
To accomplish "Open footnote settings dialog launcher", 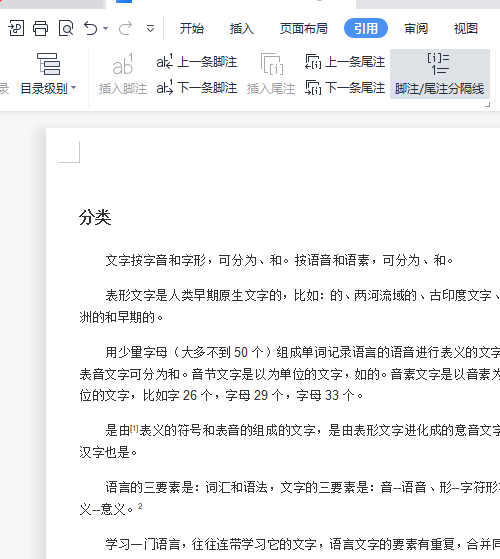I will (x=488, y=104).
